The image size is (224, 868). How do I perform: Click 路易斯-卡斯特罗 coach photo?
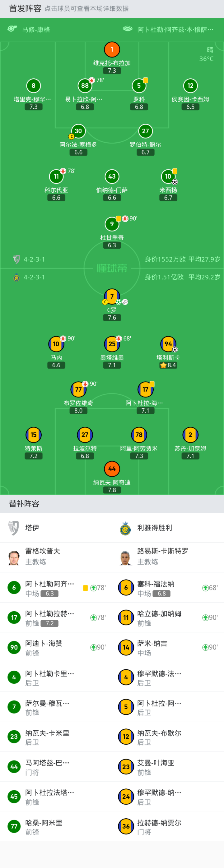coord(126,558)
